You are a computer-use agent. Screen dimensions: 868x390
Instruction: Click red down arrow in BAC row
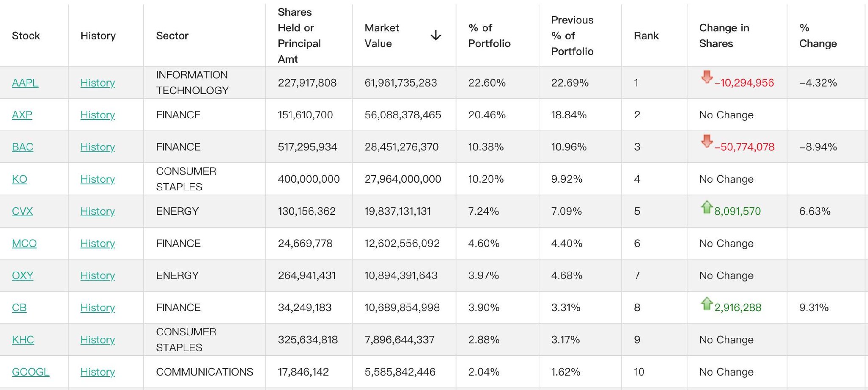tap(707, 141)
